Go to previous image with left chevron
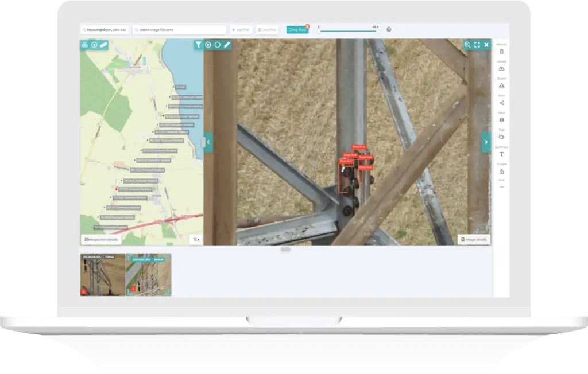The width and height of the screenshot is (588, 374). pyautogui.click(x=208, y=142)
